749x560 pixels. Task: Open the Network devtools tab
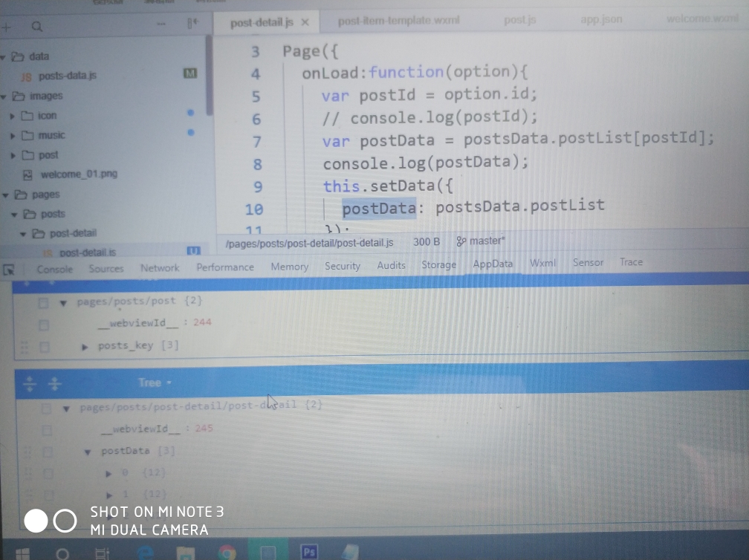[x=160, y=268]
